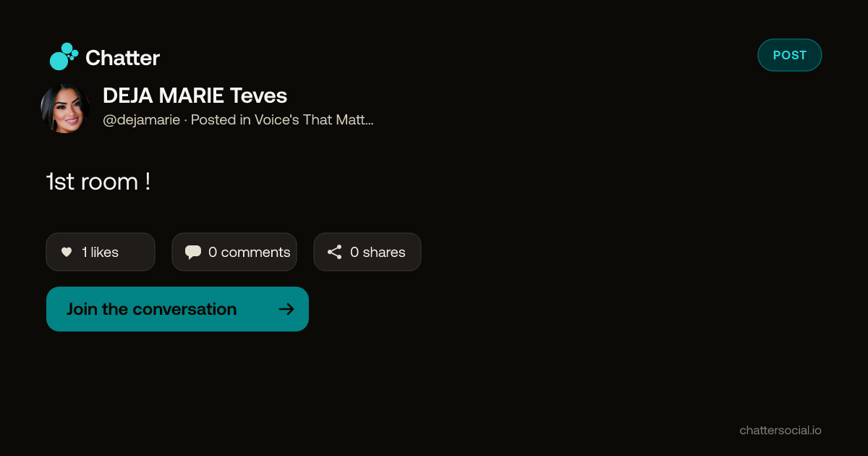
Task: Open the DEJA MARIE Teves profile name
Action: point(195,96)
